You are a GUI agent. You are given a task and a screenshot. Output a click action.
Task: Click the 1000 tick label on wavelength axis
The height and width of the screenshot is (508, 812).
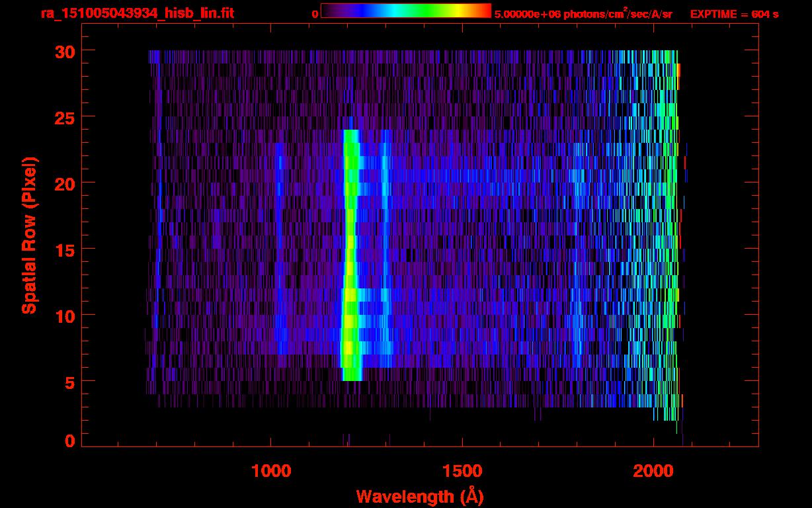[x=271, y=471]
